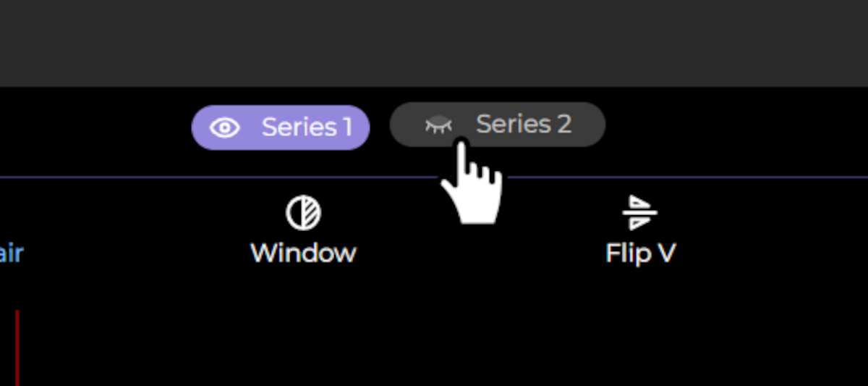This screenshot has height=386, width=868.
Task: Click the red vertical crosshair line
Action: (17, 348)
